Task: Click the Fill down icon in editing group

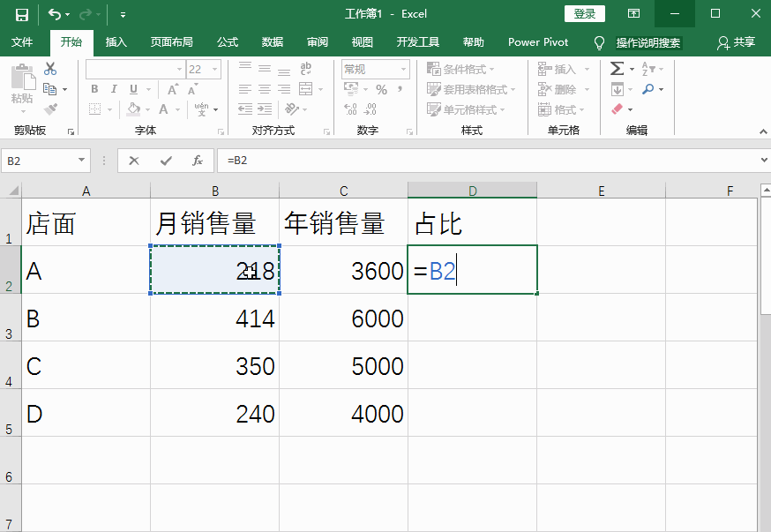Action: coord(618,89)
